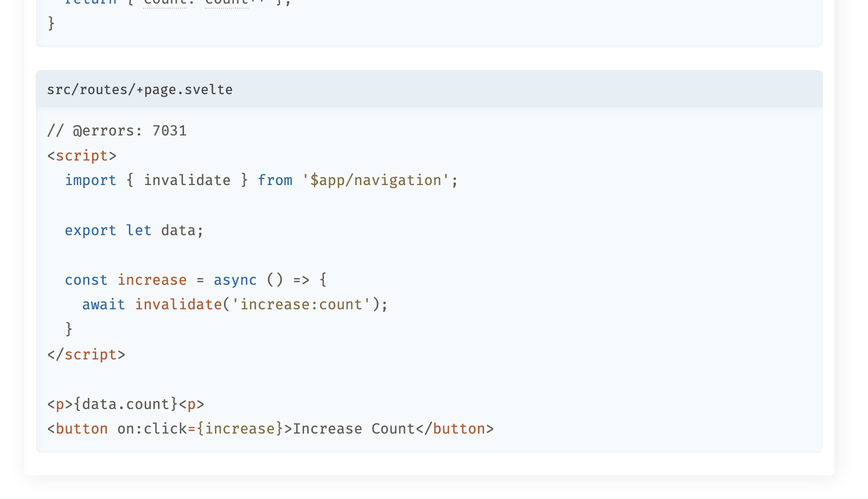Click 'increase' in the const declaration
Screen dimensions: 868x499
(x=152, y=280)
